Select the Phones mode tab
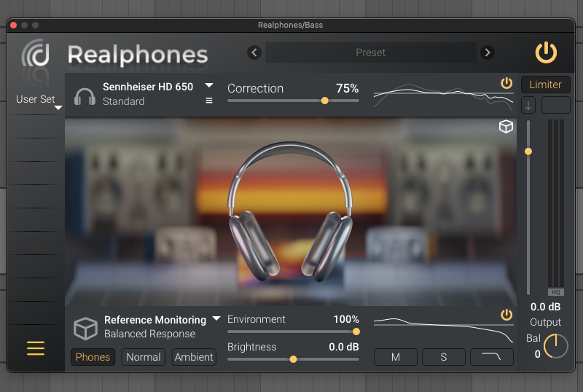 click(93, 357)
